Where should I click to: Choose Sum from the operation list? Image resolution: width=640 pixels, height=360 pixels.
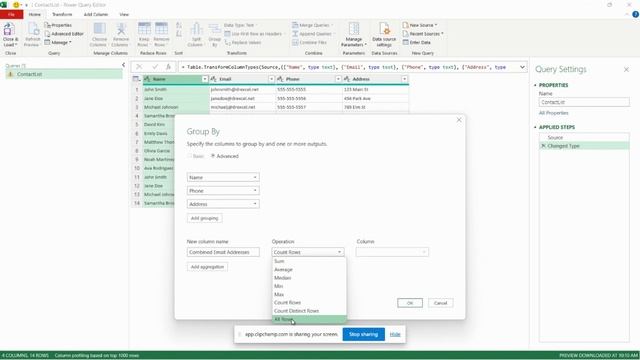tap(309, 261)
